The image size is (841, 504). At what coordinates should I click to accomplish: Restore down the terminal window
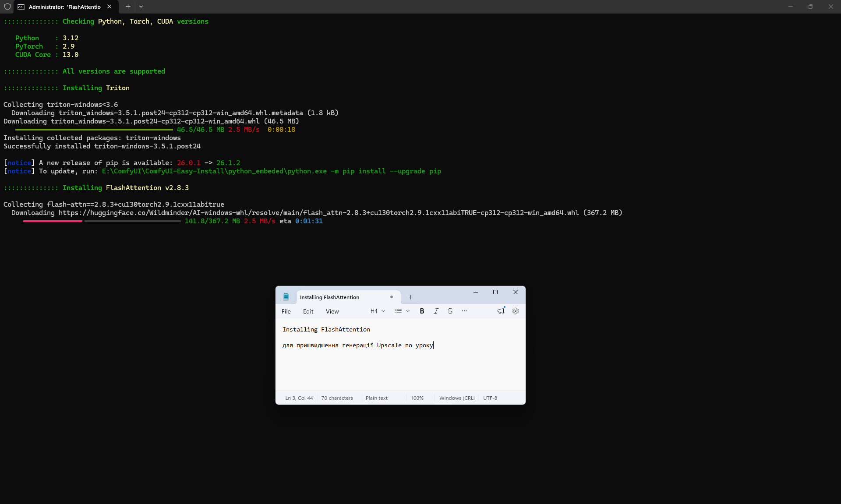click(x=811, y=7)
